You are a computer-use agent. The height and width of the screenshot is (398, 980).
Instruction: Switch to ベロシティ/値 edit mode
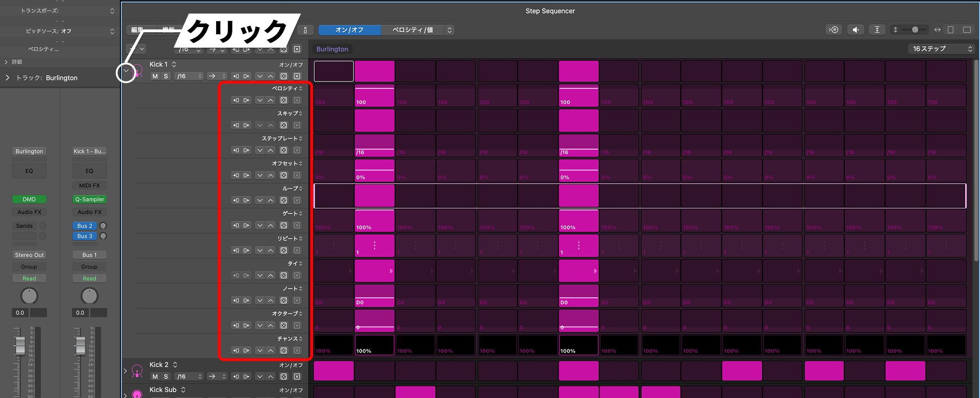click(413, 30)
